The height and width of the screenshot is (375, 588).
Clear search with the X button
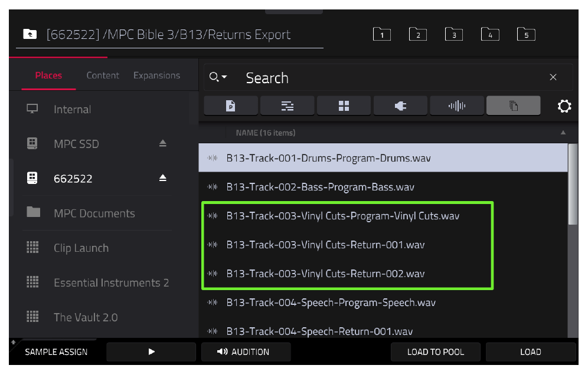tap(553, 77)
